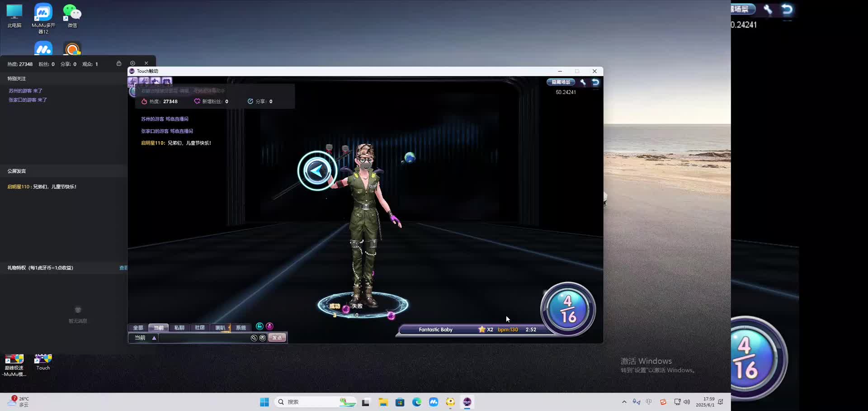The height and width of the screenshot is (411, 868).
Task: Toggle the 隐藏场景 hide scene button
Action: [561, 82]
